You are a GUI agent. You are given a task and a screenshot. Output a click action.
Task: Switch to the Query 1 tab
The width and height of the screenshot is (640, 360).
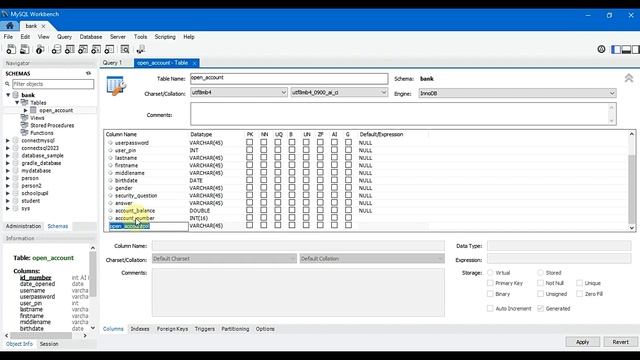point(112,63)
